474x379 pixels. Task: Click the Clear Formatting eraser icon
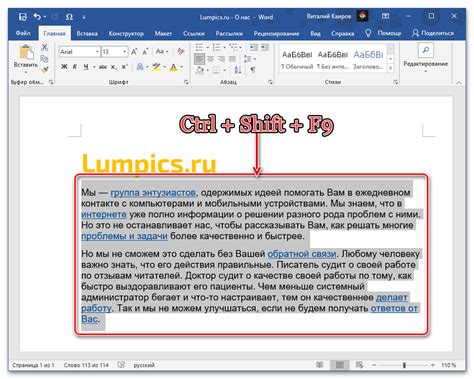tap(181, 51)
